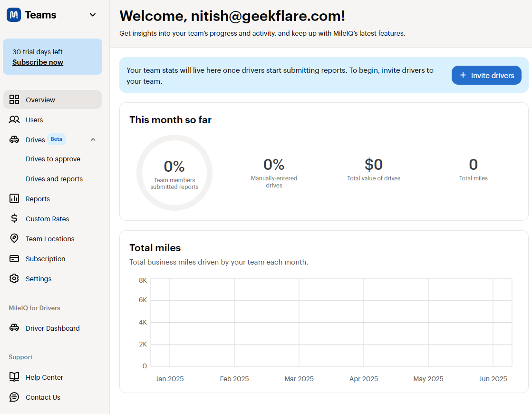The width and height of the screenshot is (532, 414).
Task: Click the '8K' y-axis label
Action: coord(143,280)
